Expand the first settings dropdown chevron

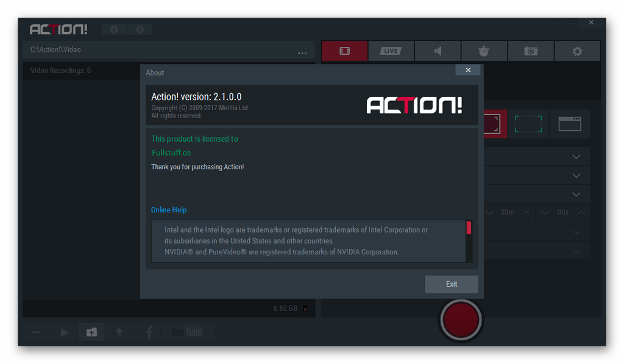[576, 156]
